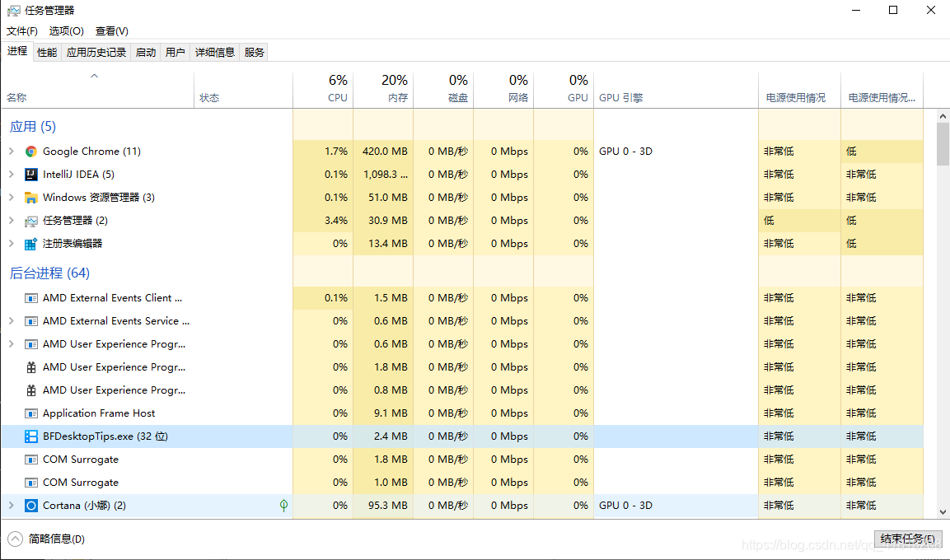Click the 任务管理器 process row icon
Viewport: 950px width, 560px height.
(x=31, y=221)
